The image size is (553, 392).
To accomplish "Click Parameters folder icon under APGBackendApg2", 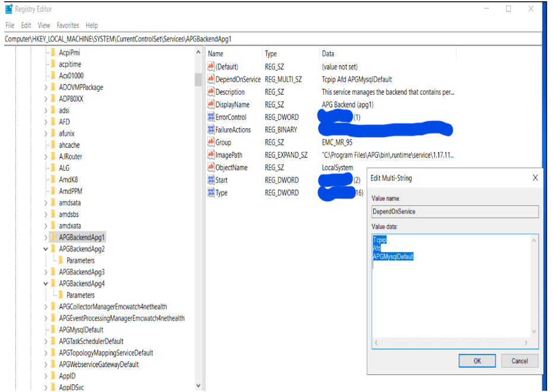I will 61,260.
